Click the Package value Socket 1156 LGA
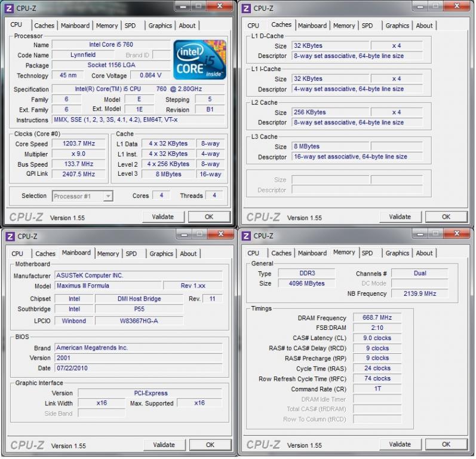The image size is (476, 459). pyautogui.click(x=111, y=65)
